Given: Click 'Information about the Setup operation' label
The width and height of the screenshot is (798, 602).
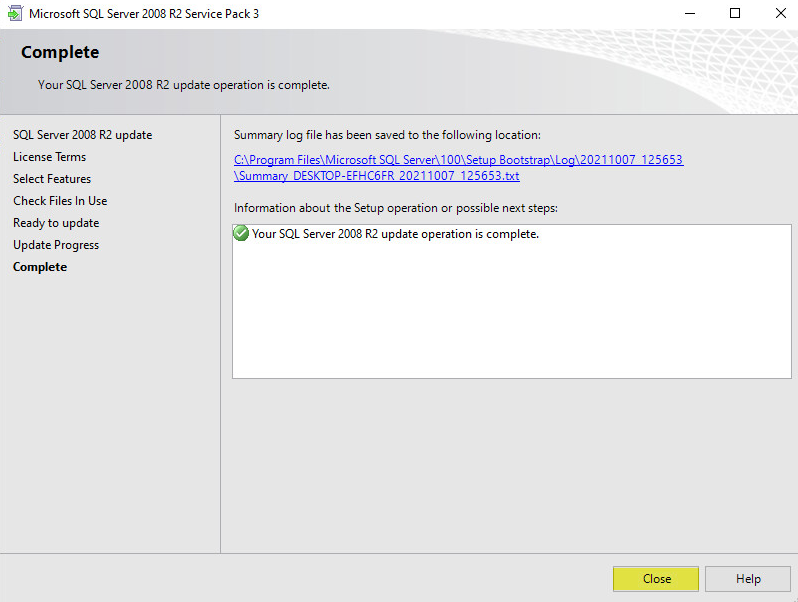Looking at the screenshot, I should (395, 208).
